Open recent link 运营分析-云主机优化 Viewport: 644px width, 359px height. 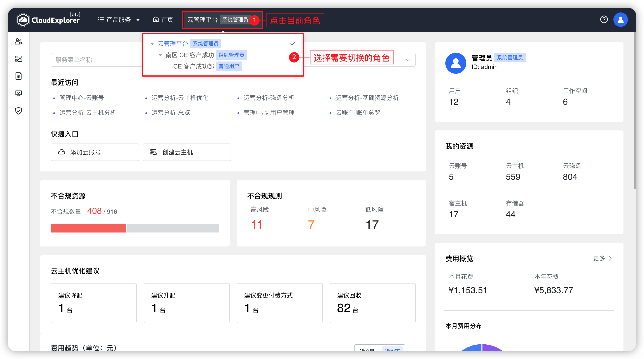[180, 98]
